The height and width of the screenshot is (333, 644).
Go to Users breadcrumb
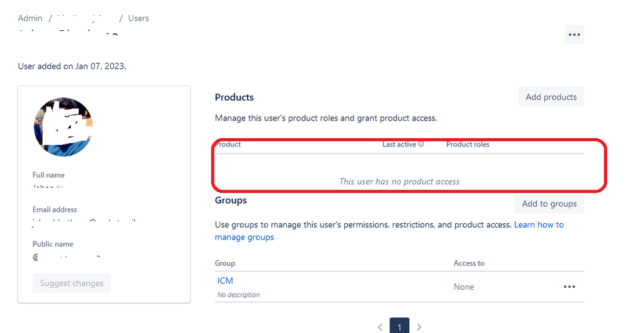[139, 18]
